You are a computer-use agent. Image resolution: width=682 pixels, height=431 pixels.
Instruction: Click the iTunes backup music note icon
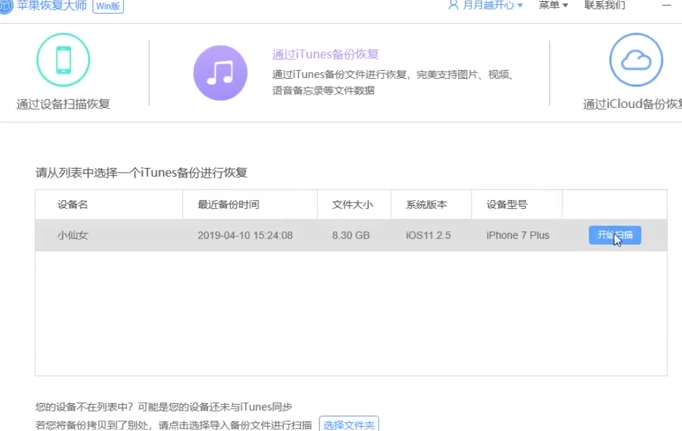pos(221,73)
